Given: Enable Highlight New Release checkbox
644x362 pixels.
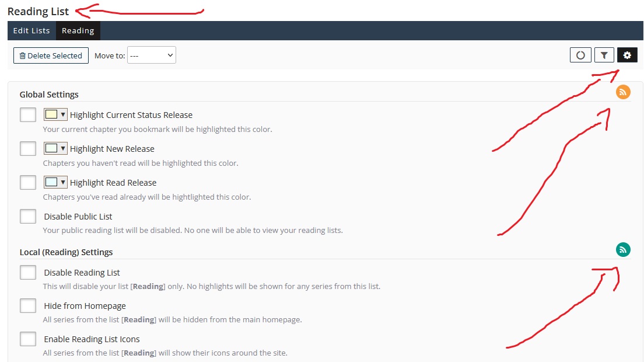Looking at the screenshot, I should (28, 149).
